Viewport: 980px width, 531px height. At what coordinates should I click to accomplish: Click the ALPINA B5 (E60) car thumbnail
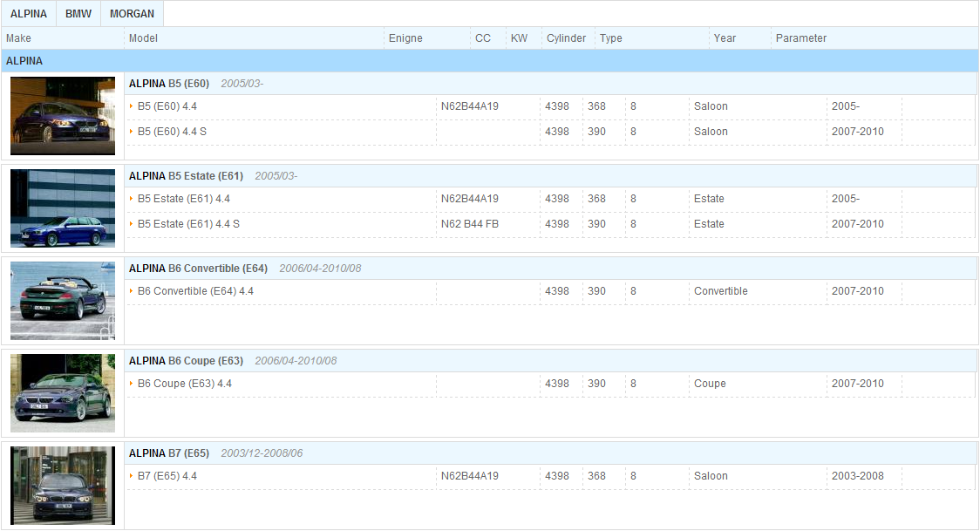(x=63, y=116)
